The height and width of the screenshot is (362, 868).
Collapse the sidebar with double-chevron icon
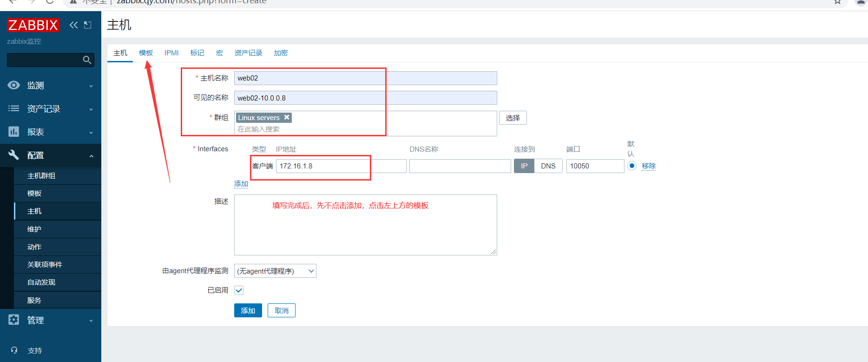(x=73, y=25)
